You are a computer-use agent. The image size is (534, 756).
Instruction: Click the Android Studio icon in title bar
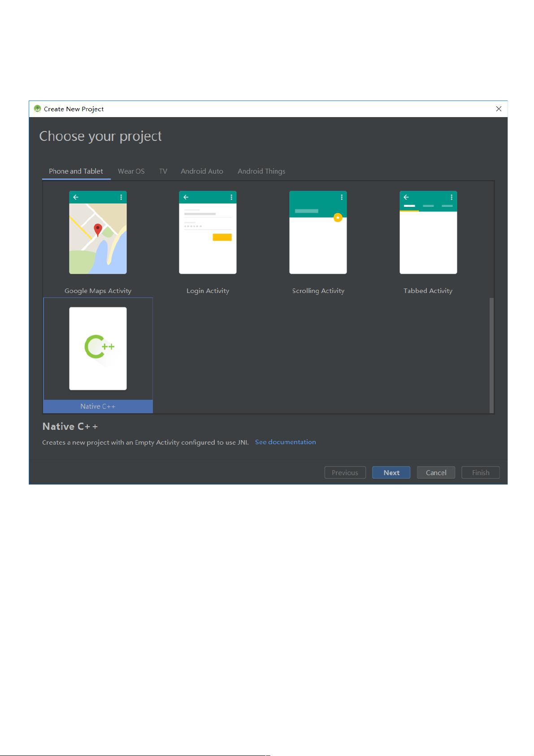pos(37,109)
